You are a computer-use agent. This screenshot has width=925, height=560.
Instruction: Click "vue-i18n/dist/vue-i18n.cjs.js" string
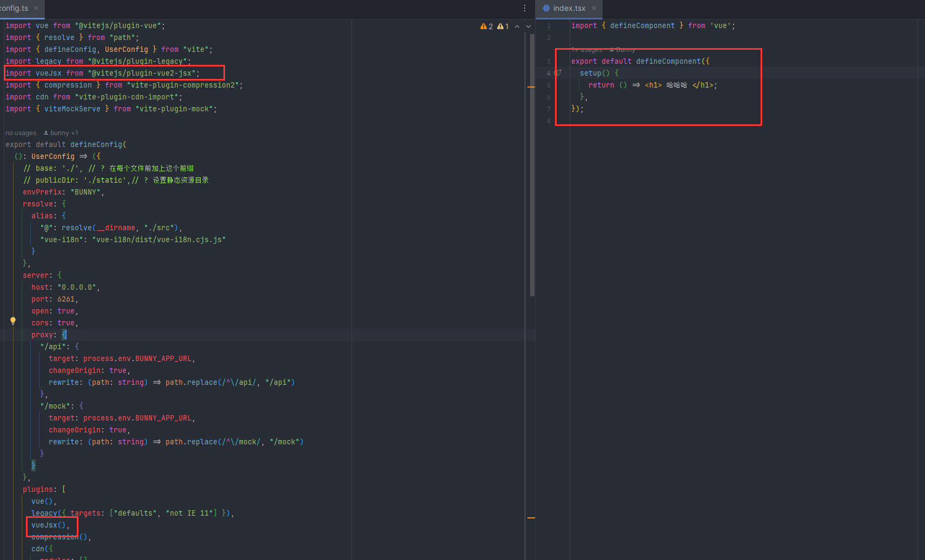[159, 240]
